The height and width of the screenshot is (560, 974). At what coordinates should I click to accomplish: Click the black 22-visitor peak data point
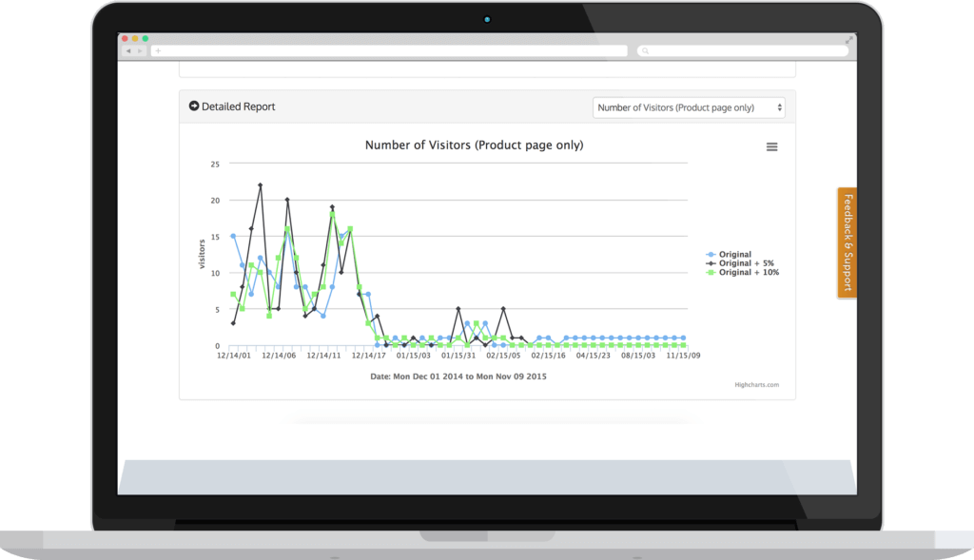point(260,185)
